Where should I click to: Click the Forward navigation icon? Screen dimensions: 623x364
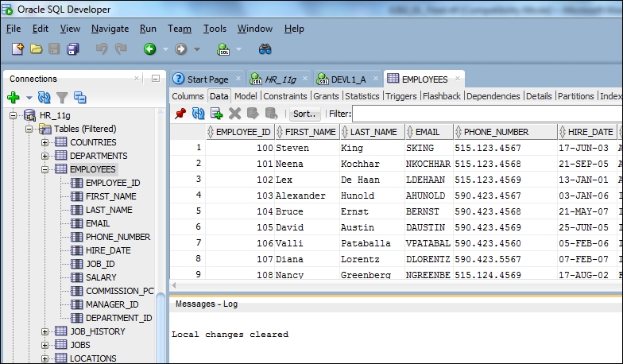[x=181, y=49]
